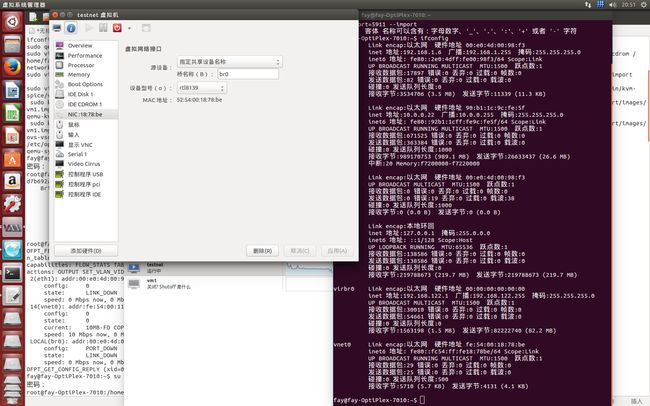
Task: Select testnet VM row in manager list
Action: [230, 268]
